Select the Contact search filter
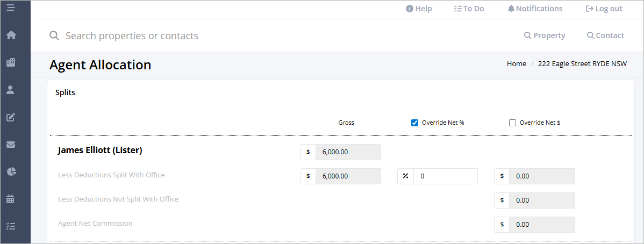This screenshot has height=244, width=644. (x=605, y=35)
